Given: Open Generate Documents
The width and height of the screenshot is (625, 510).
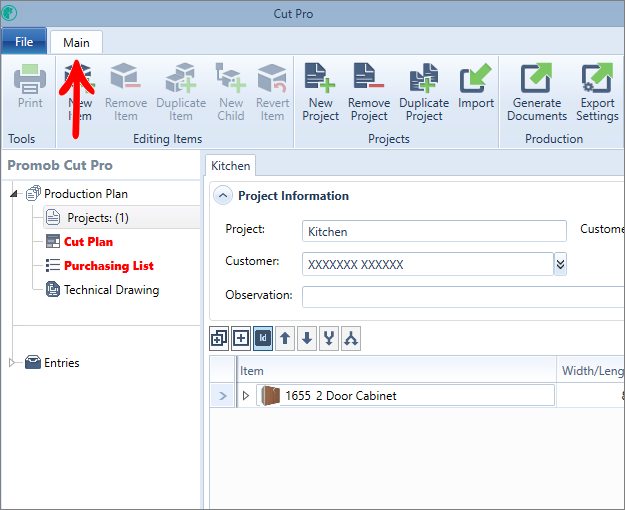Looking at the screenshot, I should pyautogui.click(x=537, y=92).
